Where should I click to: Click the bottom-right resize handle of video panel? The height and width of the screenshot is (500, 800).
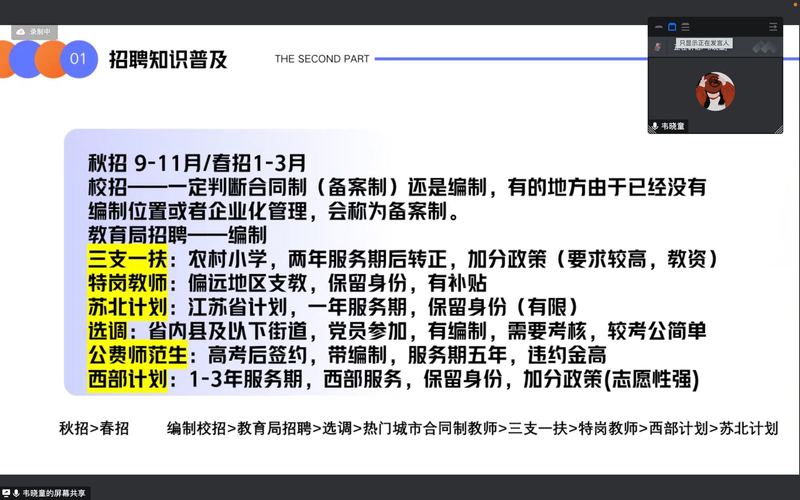779,130
